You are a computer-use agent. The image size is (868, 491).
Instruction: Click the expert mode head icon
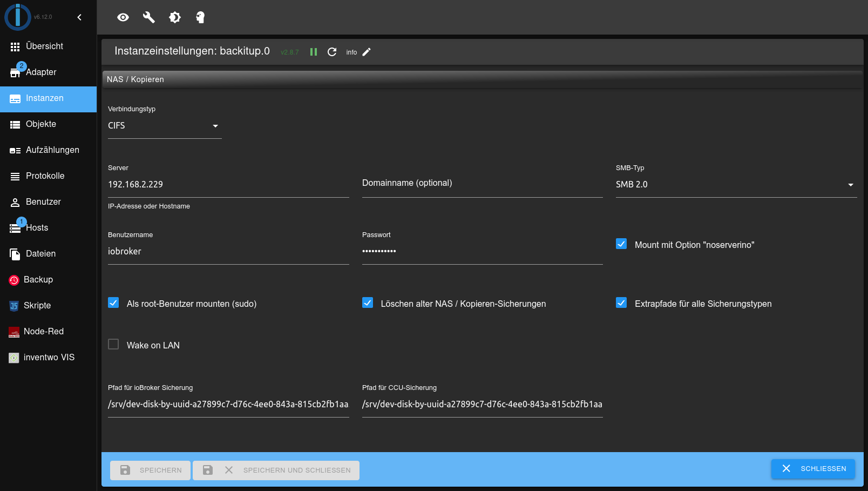click(200, 17)
